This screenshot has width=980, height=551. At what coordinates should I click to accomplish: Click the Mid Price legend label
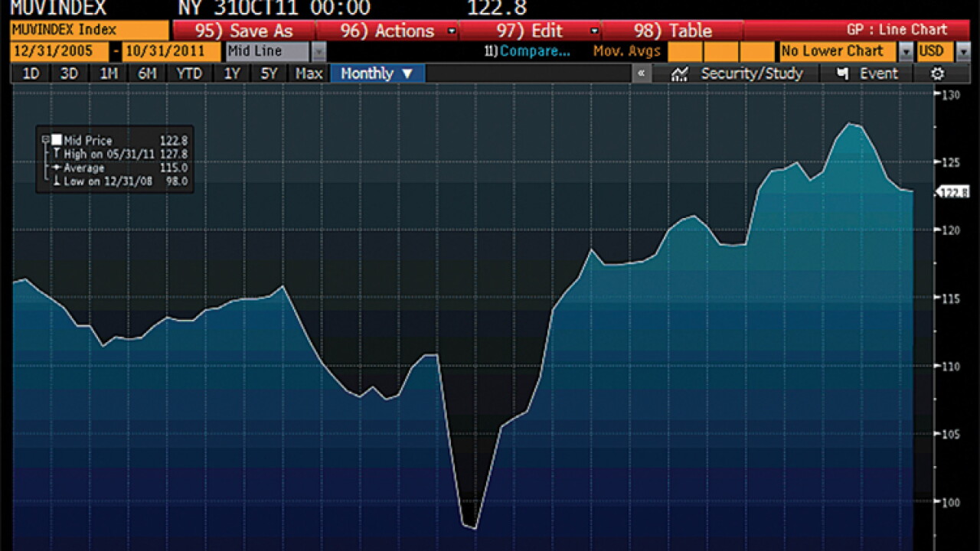click(88, 140)
